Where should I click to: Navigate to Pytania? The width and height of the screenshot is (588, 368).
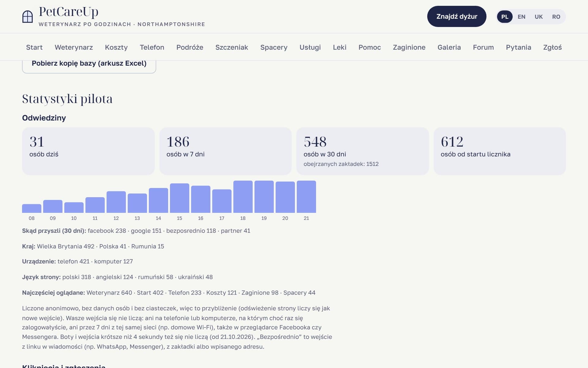(x=518, y=47)
